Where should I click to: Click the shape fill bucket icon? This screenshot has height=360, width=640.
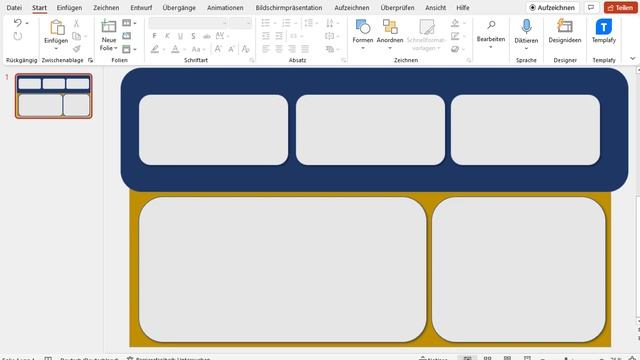[455, 23]
